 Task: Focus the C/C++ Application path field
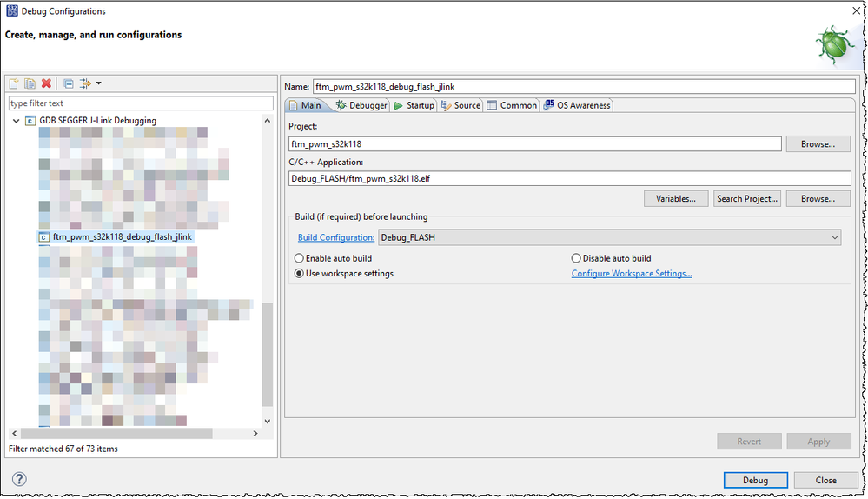click(x=570, y=178)
